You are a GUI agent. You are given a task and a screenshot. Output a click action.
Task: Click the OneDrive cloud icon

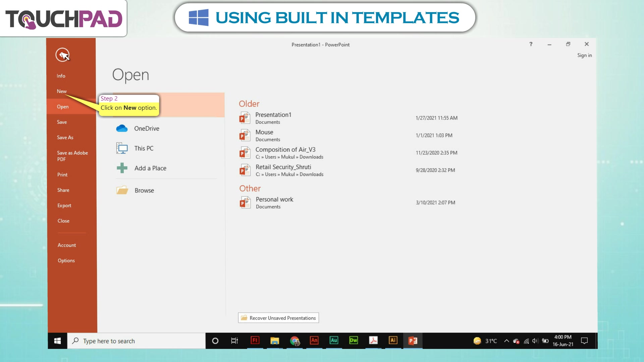point(122,129)
